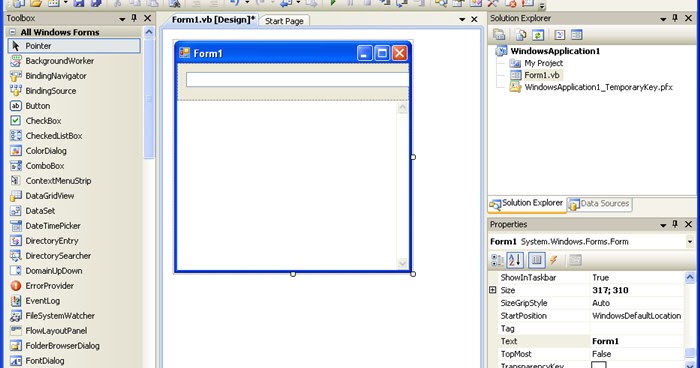The height and width of the screenshot is (368, 700).
Task: Open Properties from Solution Explorer toolbar
Action: pyautogui.click(x=499, y=34)
